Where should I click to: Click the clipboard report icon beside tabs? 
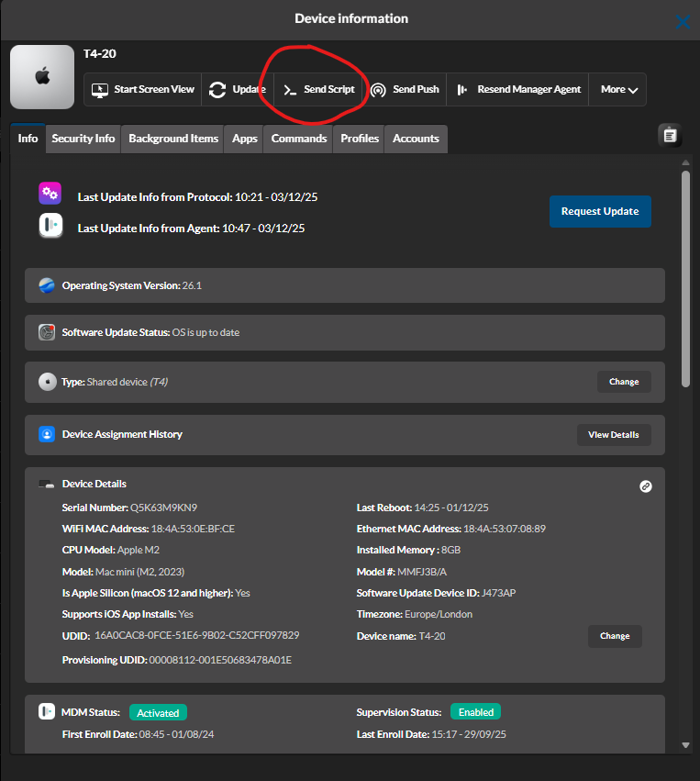tap(670, 135)
